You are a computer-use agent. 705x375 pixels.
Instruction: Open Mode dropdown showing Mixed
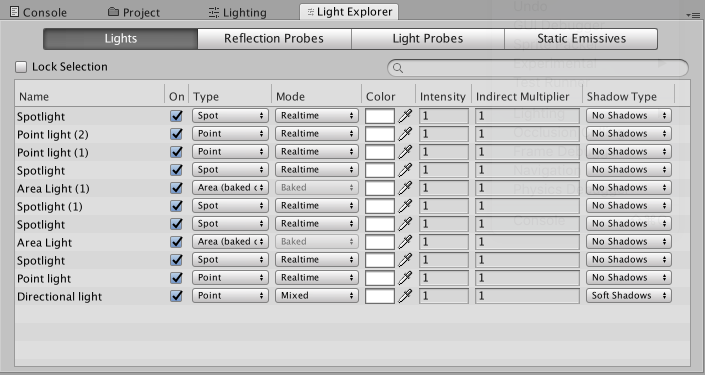tap(317, 295)
